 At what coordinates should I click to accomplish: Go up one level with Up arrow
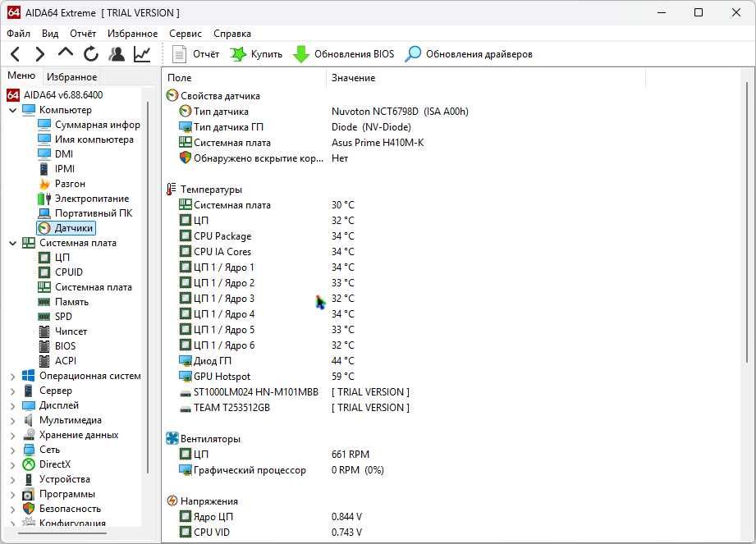[66, 53]
